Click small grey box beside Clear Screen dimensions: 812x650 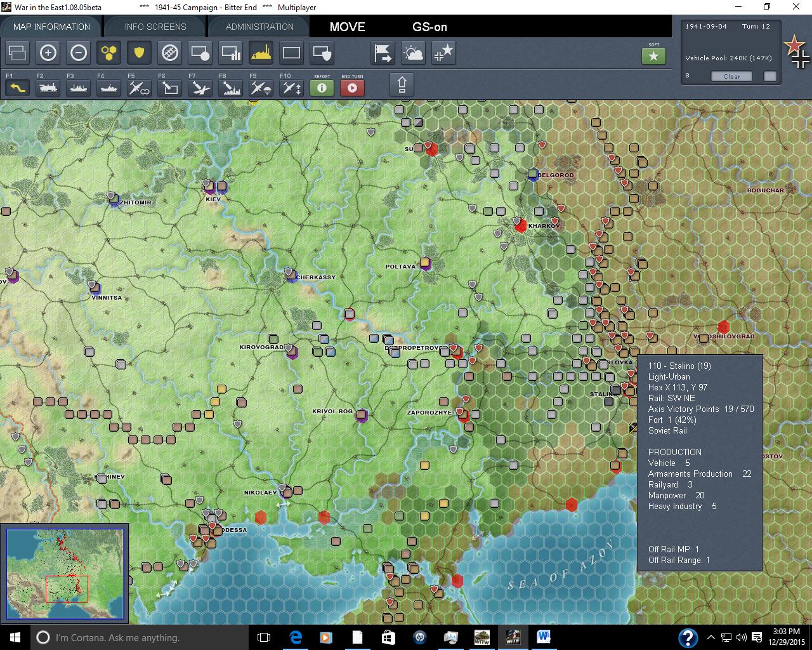tap(770, 76)
